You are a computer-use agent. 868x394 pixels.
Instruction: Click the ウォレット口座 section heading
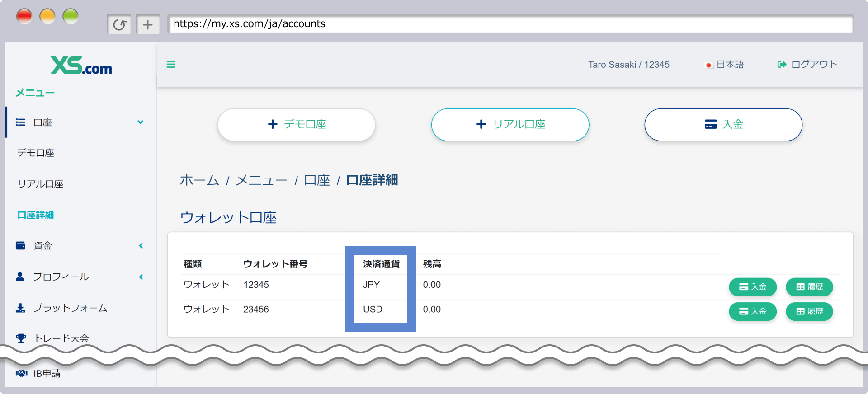228,217
